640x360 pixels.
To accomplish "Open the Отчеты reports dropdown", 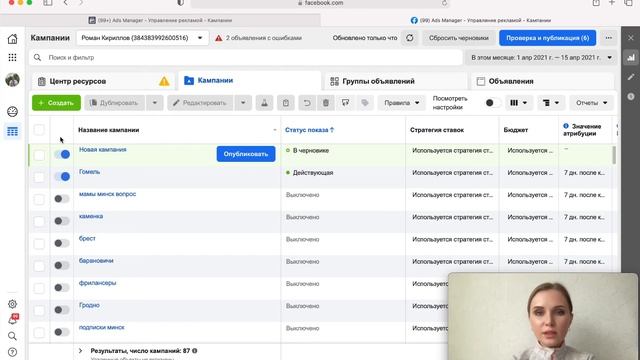I will [591, 103].
